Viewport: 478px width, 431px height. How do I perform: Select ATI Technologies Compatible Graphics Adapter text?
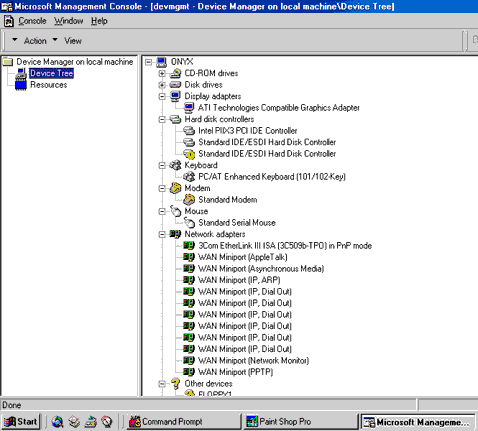point(279,108)
